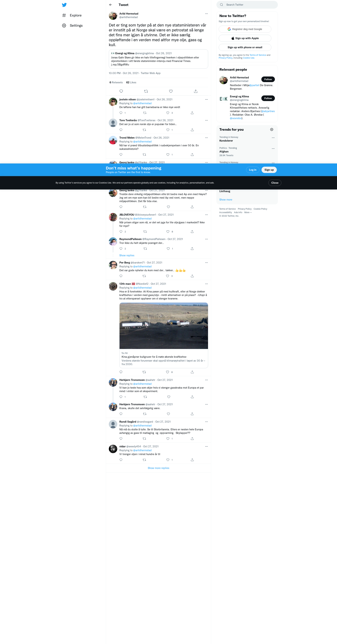Screen dimensions: 337x644
Task: Go back using the arrow icon
Action: pyautogui.click(x=111, y=5)
